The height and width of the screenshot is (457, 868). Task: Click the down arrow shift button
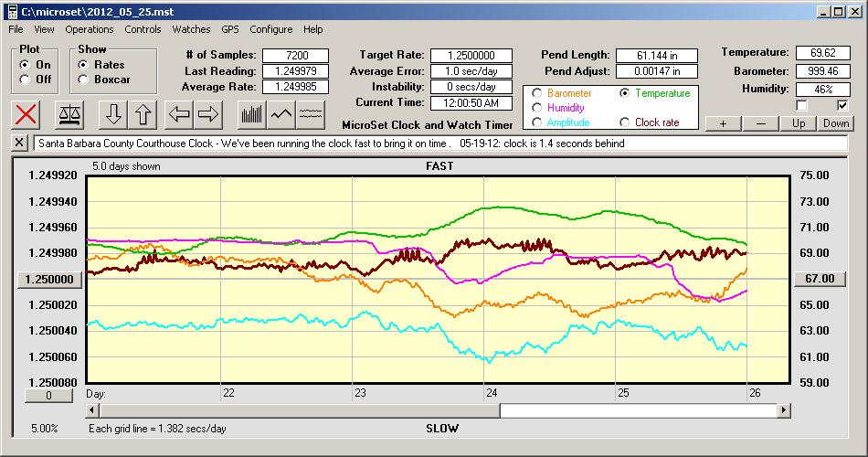point(113,114)
